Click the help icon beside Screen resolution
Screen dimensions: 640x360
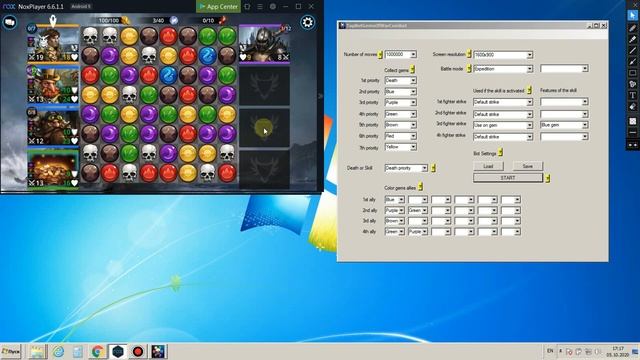point(469,54)
